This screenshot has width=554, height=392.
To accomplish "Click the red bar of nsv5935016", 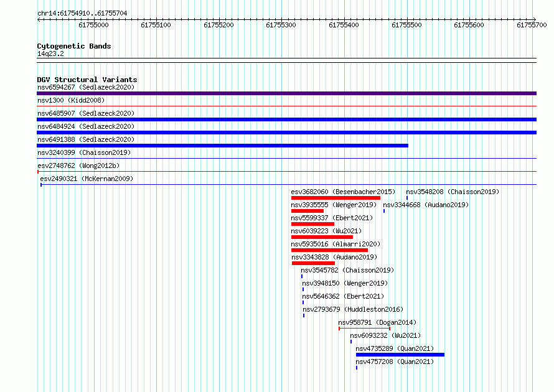I will [330, 250].
